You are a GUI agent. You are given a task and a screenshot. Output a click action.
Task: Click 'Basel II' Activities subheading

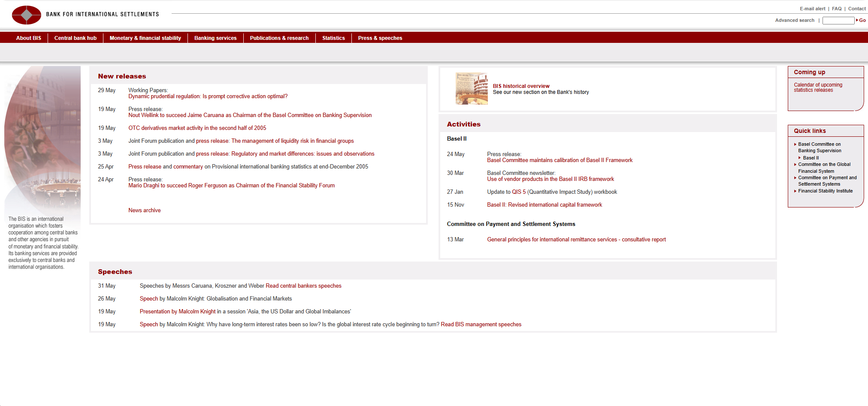point(457,139)
